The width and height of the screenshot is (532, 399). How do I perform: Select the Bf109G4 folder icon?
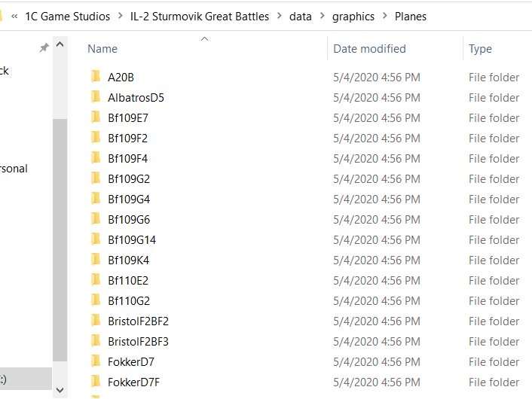[96, 199]
